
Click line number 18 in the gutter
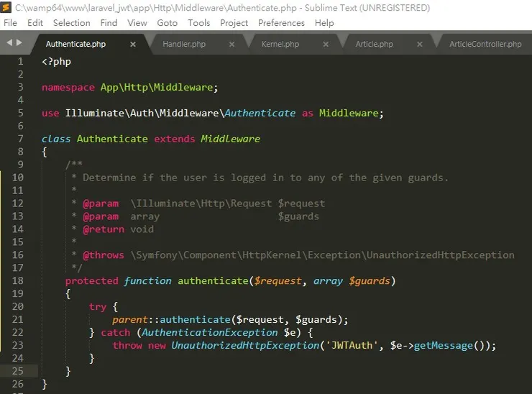tap(18, 280)
